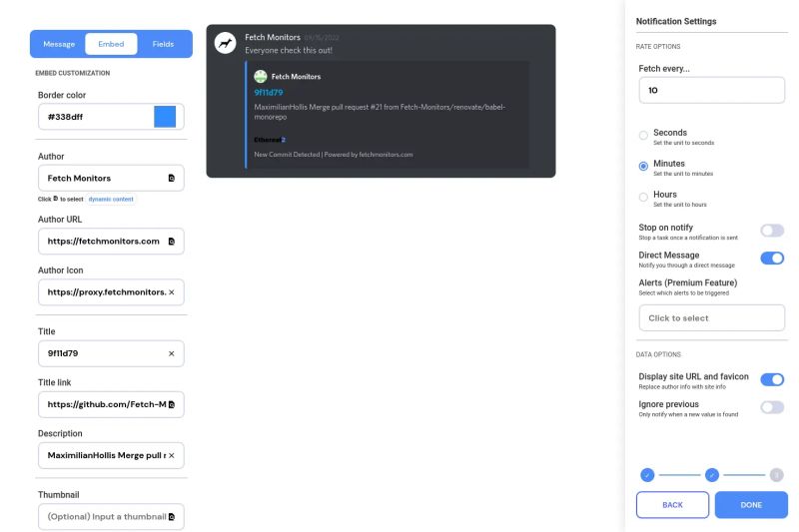Clear the Title field value
Screen dimensions: 799x532
click(x=171, y=353)
